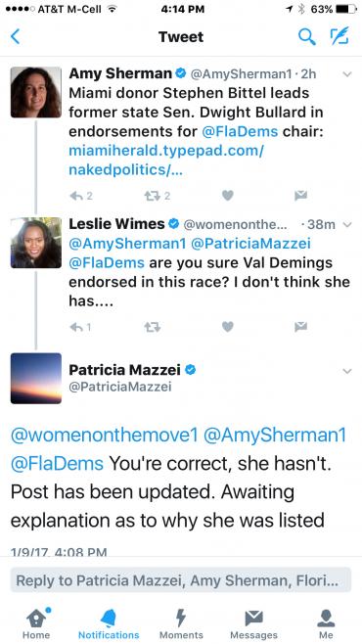Open the Messages tab

tap(253, 623)
